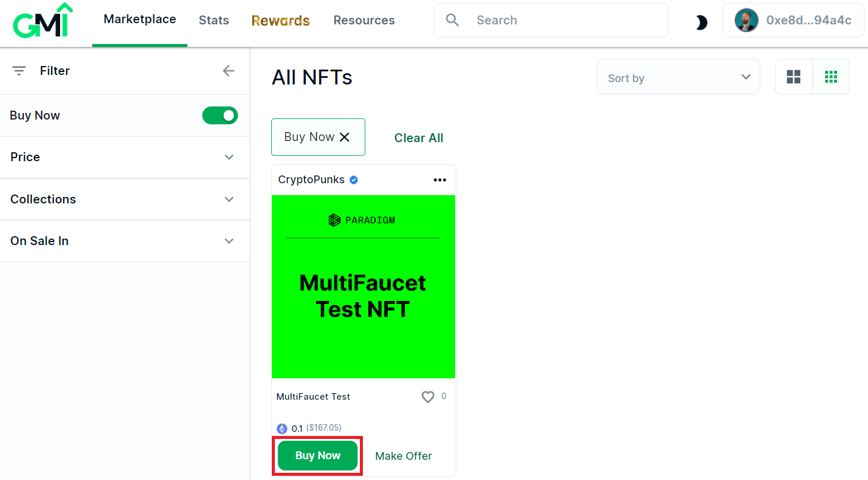The image size is (868, 480).
Task: Open MultiFaucet Test NFT image
Action: click(364, 287)
